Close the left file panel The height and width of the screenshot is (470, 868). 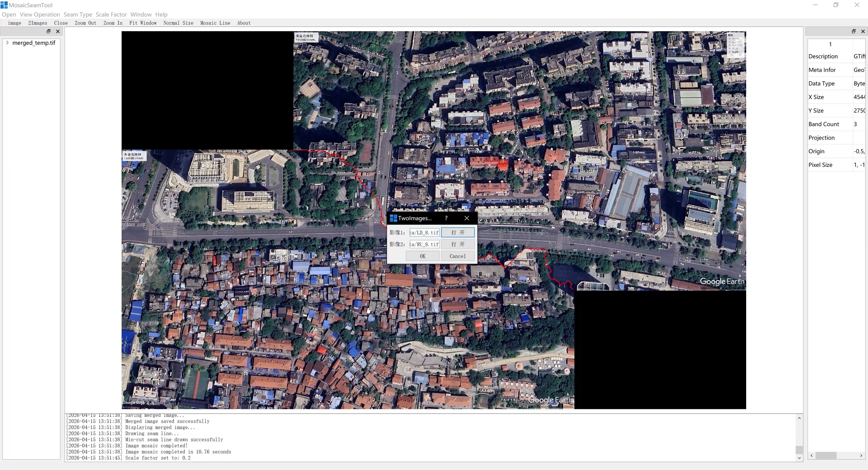[58, 31]
